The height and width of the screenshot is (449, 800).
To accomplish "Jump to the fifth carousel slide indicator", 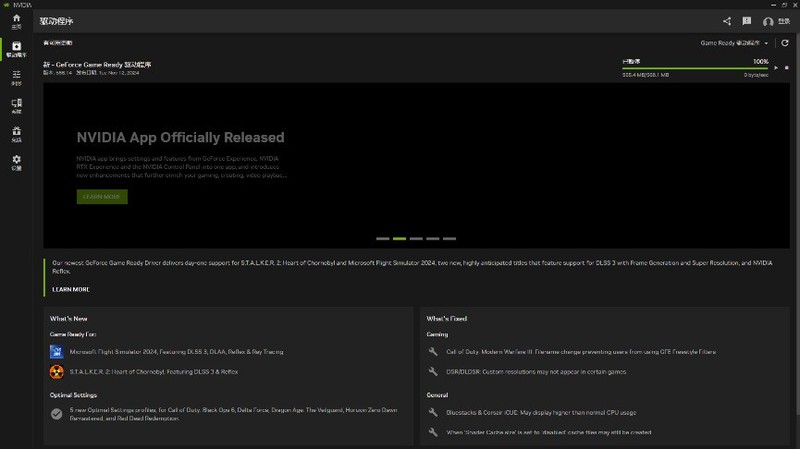I will [449, 238].
